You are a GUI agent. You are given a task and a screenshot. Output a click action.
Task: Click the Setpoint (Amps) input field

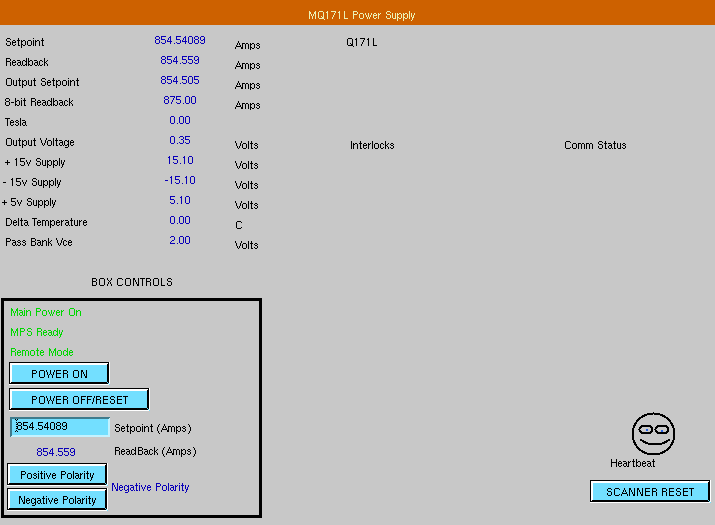click(x=60, y=426)
